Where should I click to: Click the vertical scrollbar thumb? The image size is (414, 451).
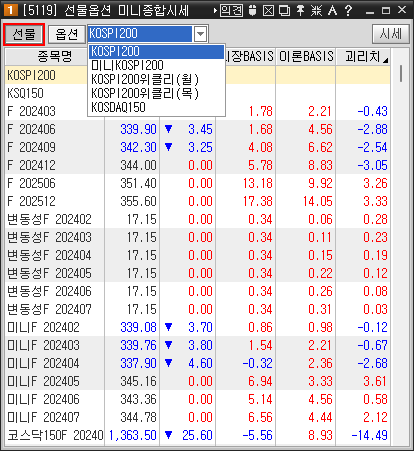[401, 74]
